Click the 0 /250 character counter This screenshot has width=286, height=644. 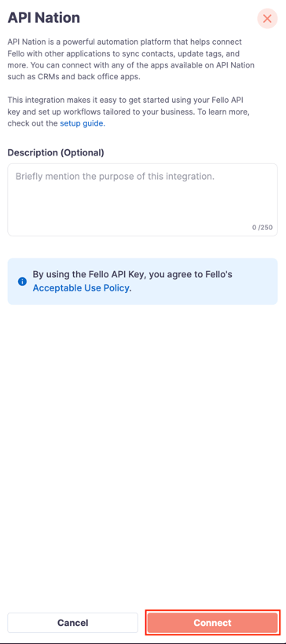pos(262,227)
